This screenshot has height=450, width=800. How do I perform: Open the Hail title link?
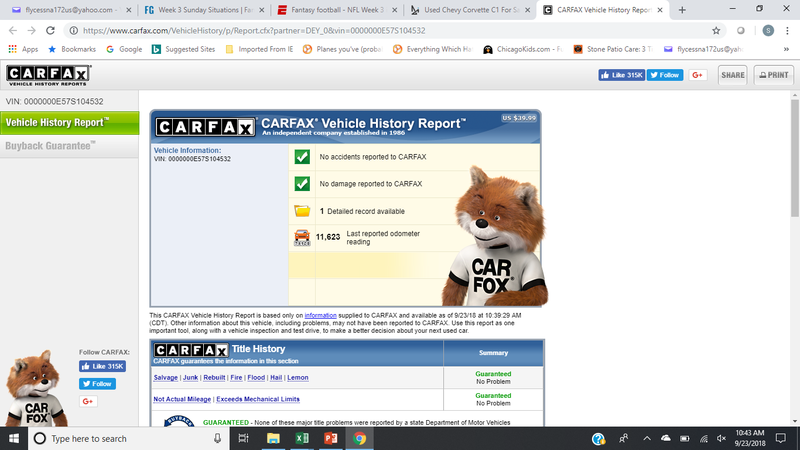point(276,378)
